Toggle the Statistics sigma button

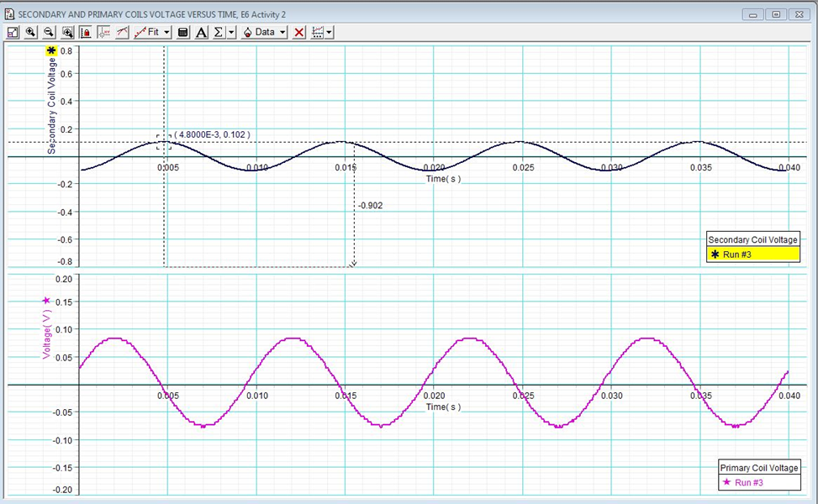[217, 32]
